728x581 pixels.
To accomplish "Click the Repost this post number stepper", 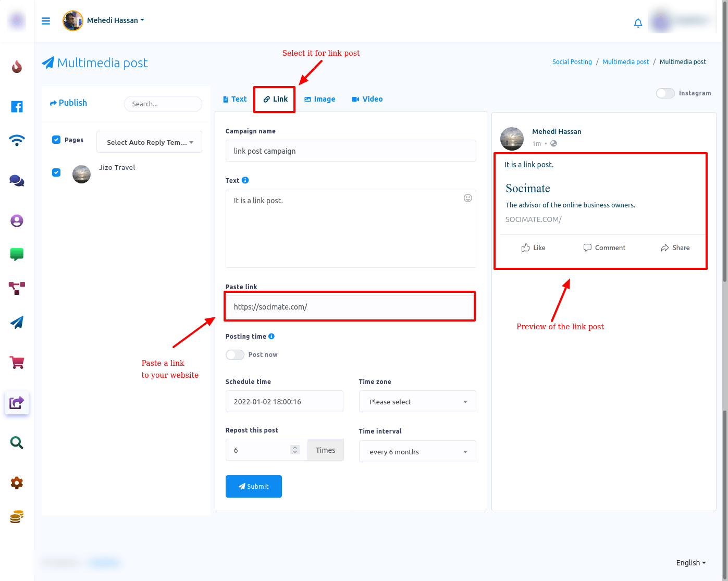I will point(295,450).
